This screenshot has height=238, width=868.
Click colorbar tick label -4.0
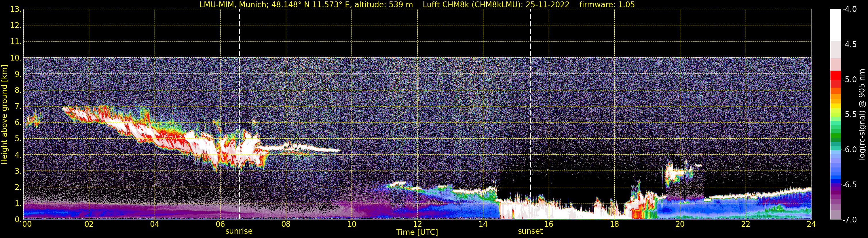849,10
